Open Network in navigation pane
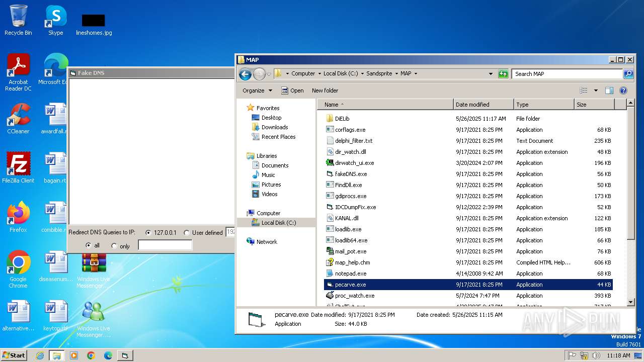The image size is (644, 362). pyautogui.click(x=267, y=242)
